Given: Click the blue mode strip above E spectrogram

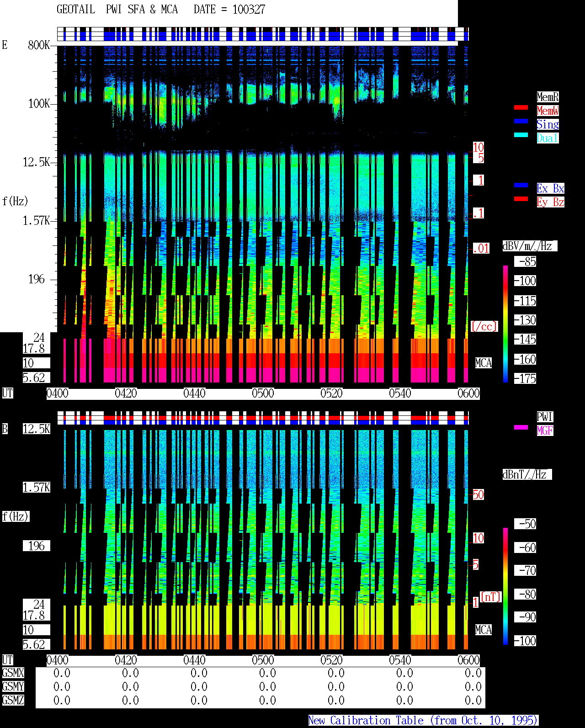Looking at the screenshot, I should (x=263, y=34).
